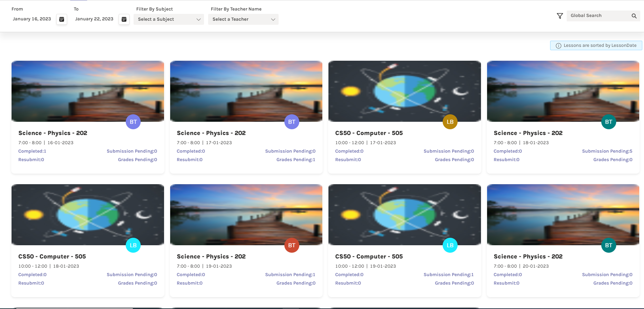644x309 pixels.
Task: Click the gold LB avatar on the 17-01 CS50 card
Action: pos(450,121)
